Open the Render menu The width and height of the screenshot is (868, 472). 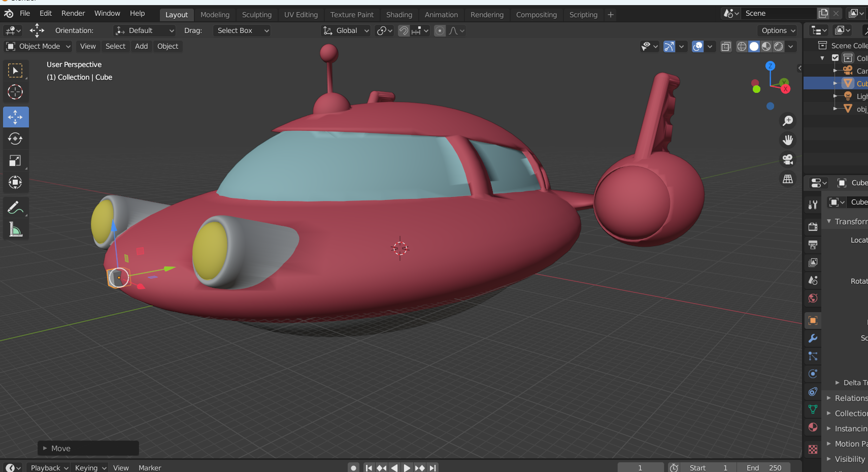73,13
